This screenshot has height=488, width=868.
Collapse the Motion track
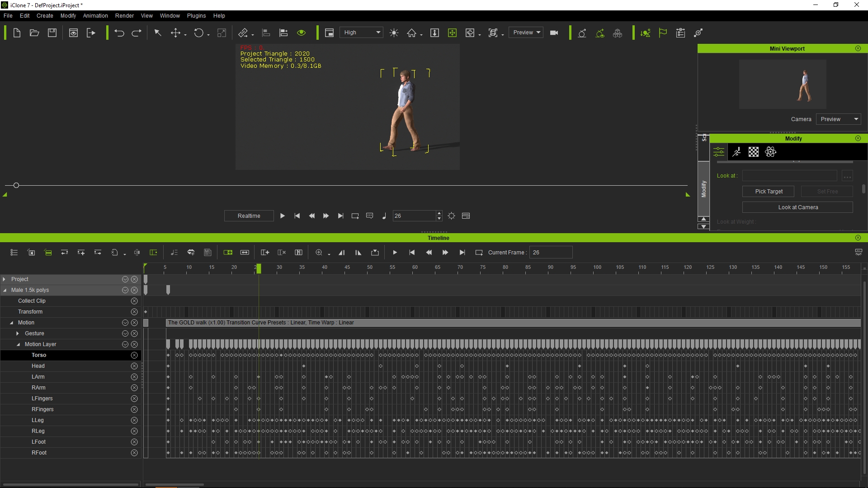[x=12, y=323]
